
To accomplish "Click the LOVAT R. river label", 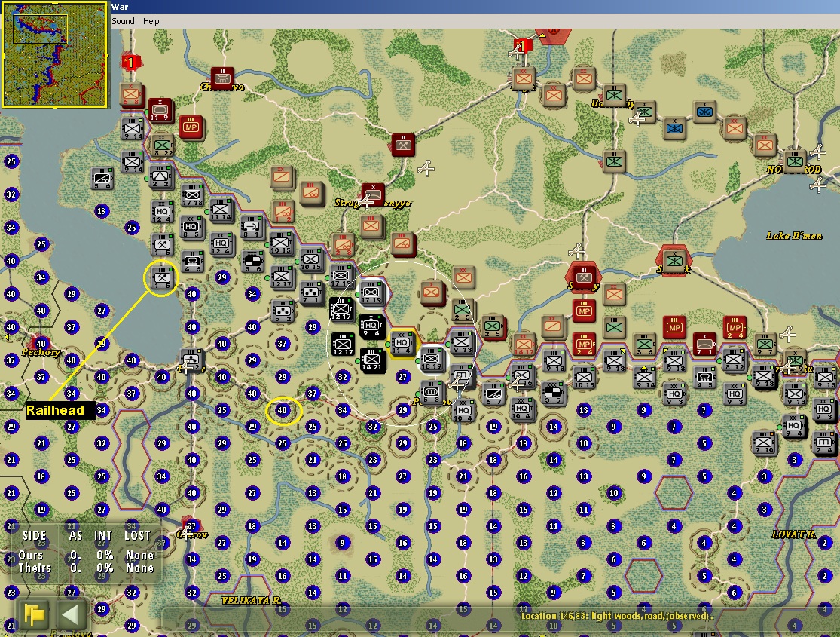I will coord(794,534).
